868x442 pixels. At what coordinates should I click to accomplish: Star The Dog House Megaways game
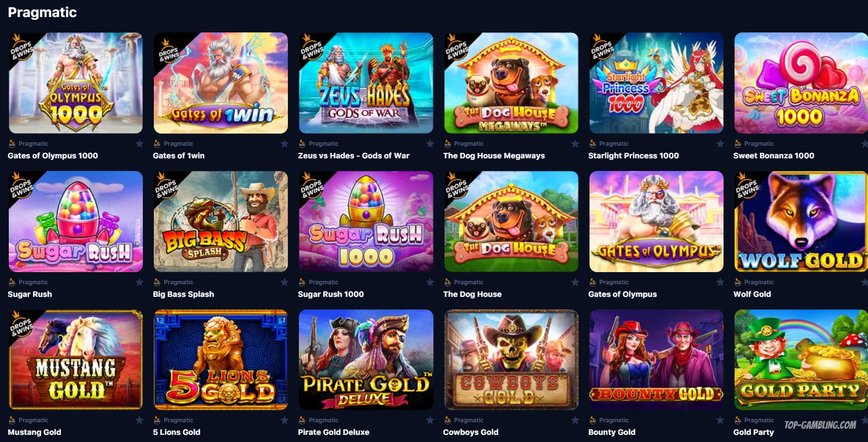click(x=575, y=143)
